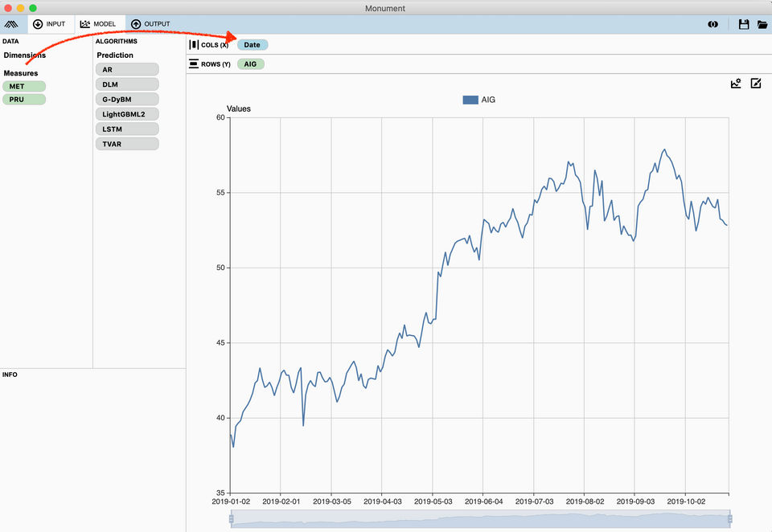Choose the LSTM algorithm
This screenshot has width=772, height=532.
(x=127, y=129)
